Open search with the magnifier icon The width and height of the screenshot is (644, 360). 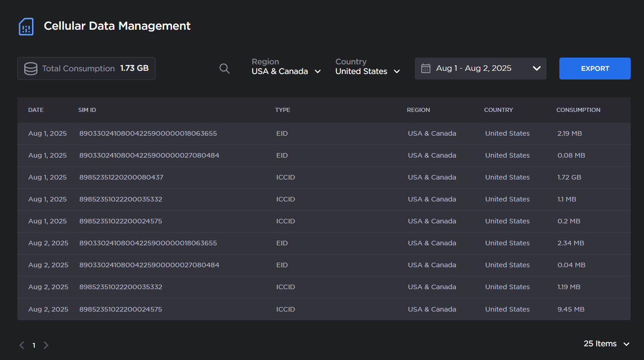pyautogui.click(x=225, y=69)
